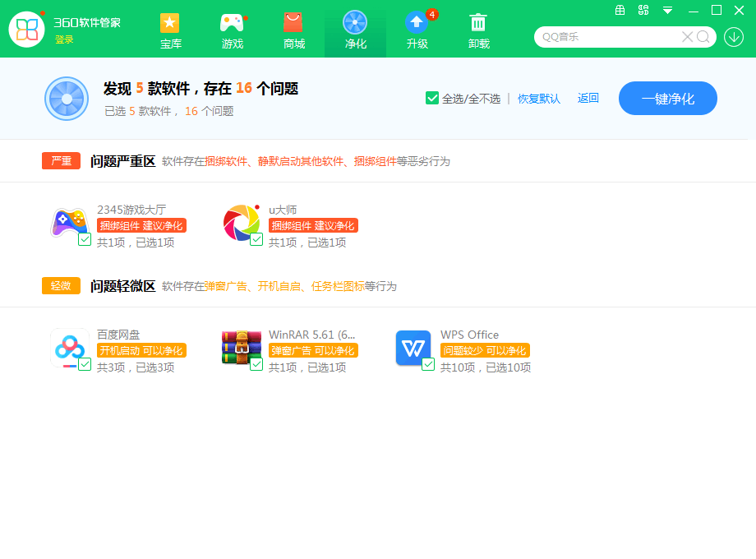
Task: Click the 弹窗广告 可以净化 tag
Action: coord(313,351)
